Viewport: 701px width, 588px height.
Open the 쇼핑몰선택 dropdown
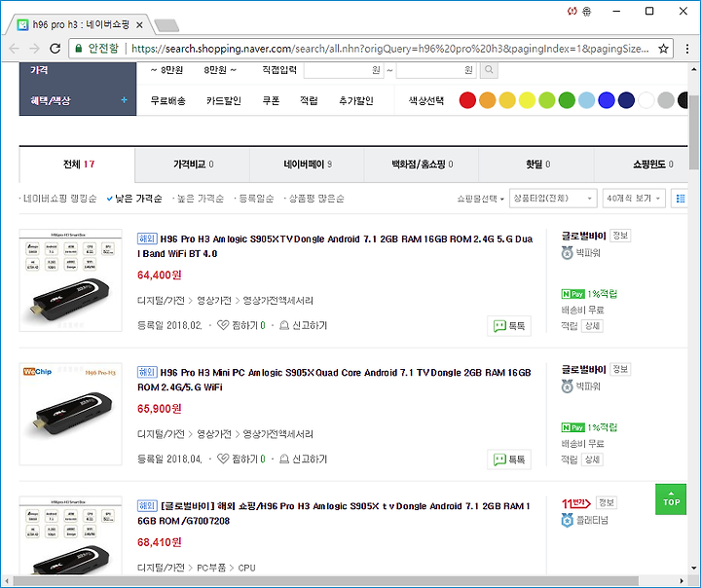coord(480,198)
